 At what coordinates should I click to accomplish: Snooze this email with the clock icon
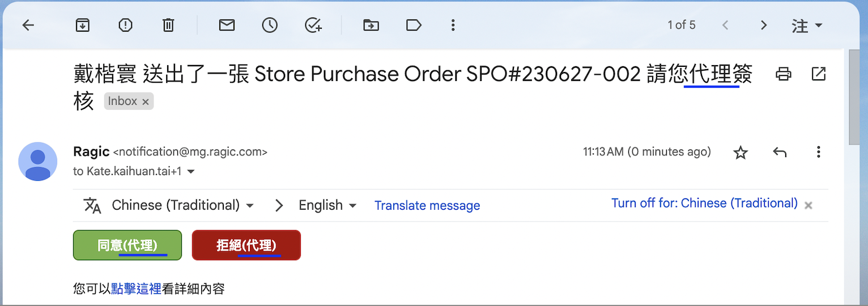[x=270, y=25]
